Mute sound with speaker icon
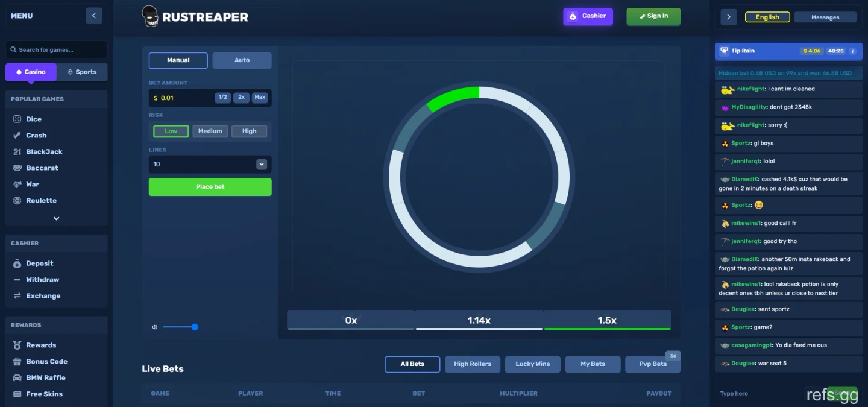The width and height of the screenshot is (868, 407). tap(154, 327)
